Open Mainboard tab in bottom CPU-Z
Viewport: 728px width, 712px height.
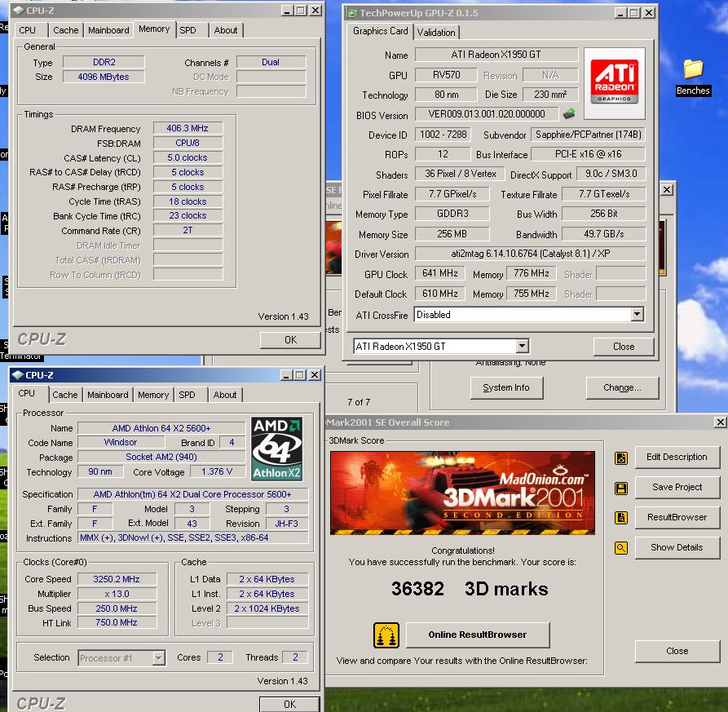[x=108, y=395]
